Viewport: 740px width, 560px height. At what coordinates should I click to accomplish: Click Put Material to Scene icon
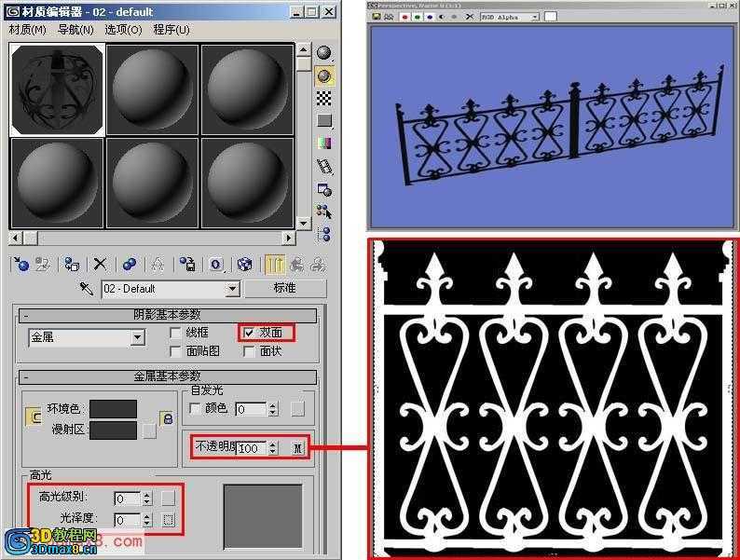point(43,265)
